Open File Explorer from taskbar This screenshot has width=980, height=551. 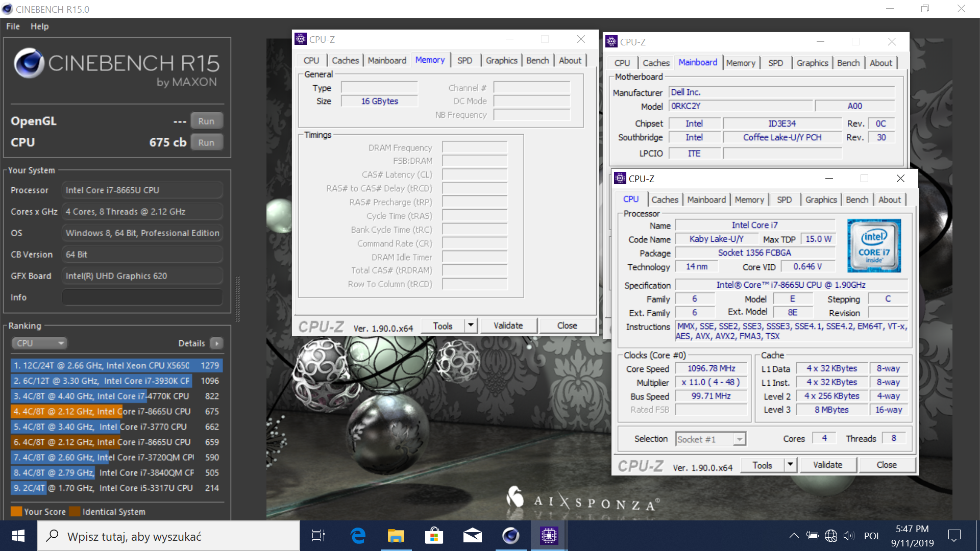396,536
